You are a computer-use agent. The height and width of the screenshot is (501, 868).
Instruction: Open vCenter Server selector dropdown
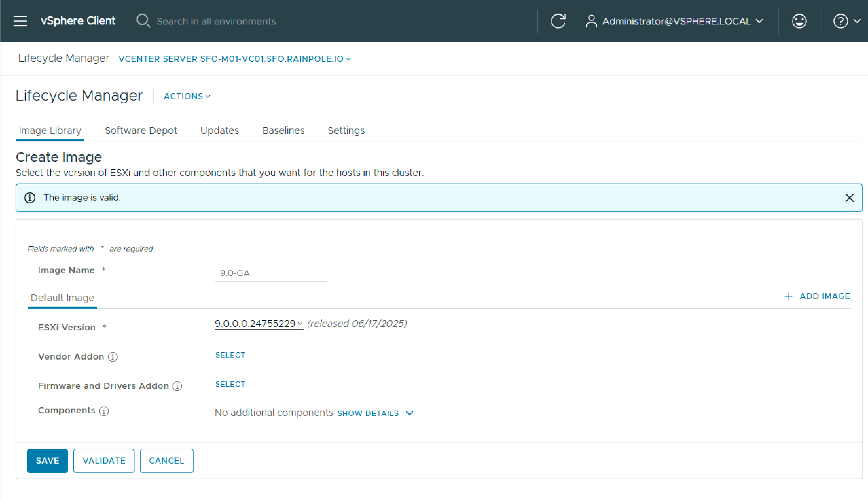pyautogui.click(x=234, y=59)
